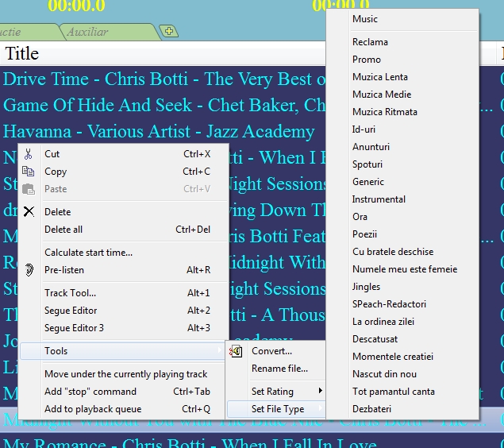Choose Pre-listen from the menu
The image size is (504, 448).
[x=124, y=270]
